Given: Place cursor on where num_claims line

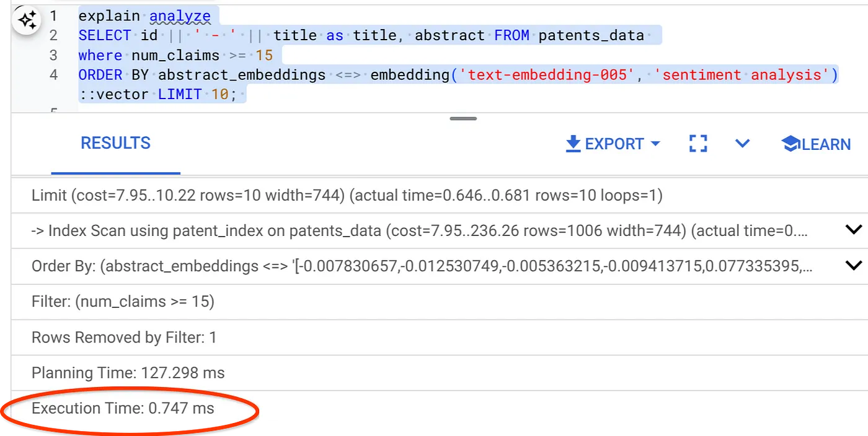Looking at the screenshot, I should 175,55.
